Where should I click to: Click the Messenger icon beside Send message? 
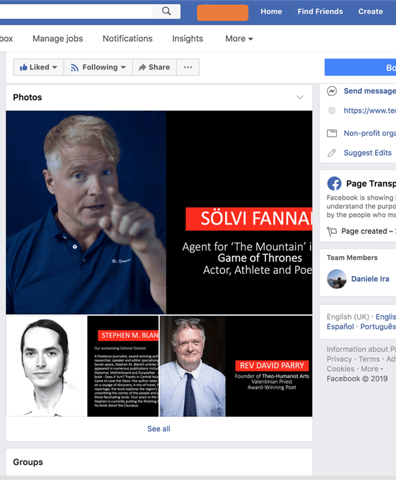point(332,91)
